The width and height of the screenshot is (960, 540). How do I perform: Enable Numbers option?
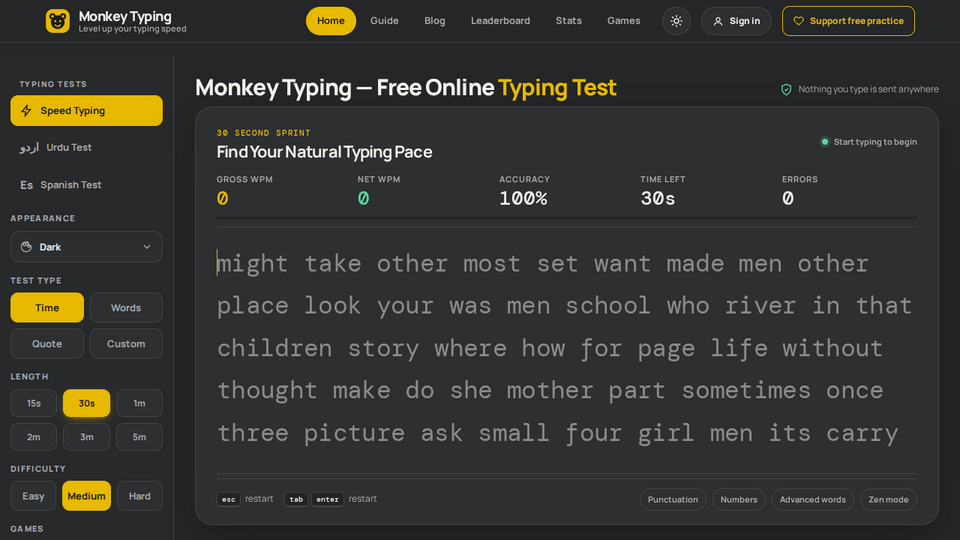pos(739,500)
